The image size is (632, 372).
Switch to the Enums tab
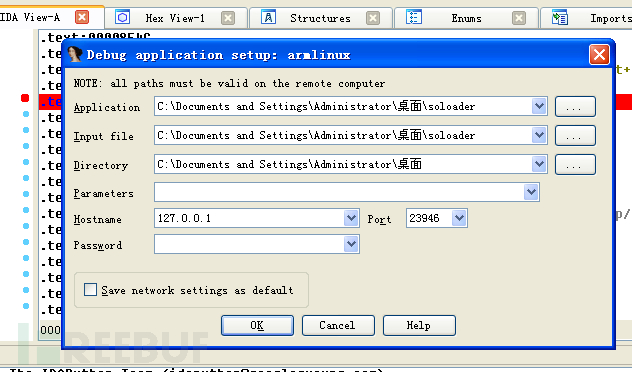coord(466,18)
